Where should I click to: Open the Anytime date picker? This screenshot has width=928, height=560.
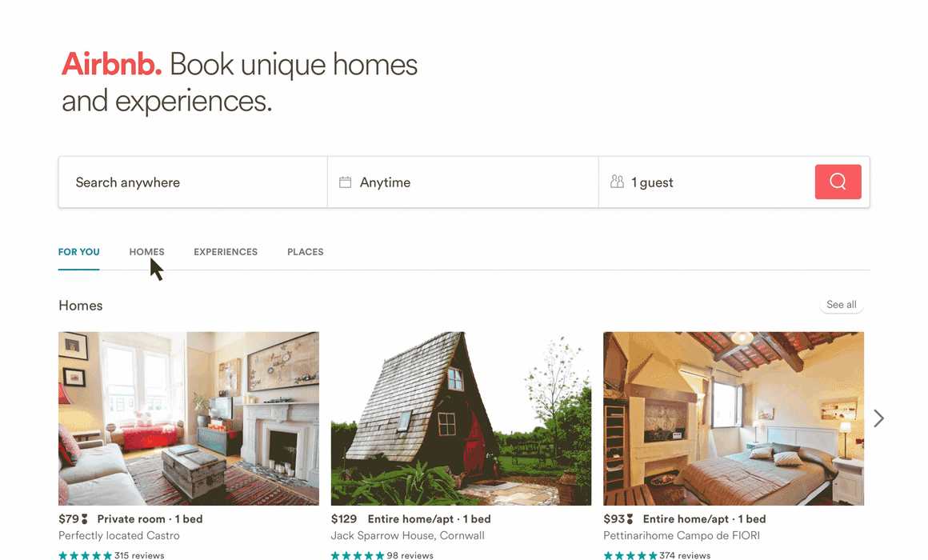coord(463,182)
